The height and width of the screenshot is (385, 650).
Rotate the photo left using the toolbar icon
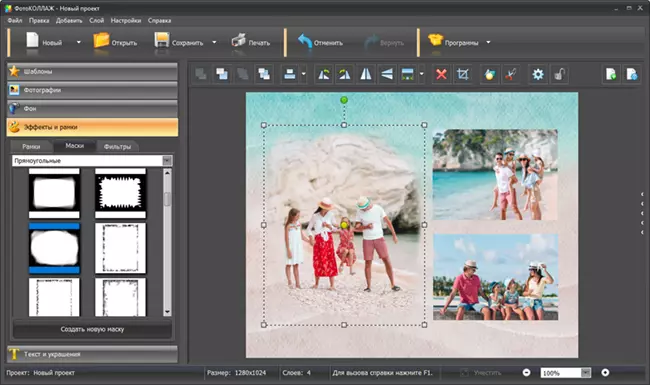323,75
